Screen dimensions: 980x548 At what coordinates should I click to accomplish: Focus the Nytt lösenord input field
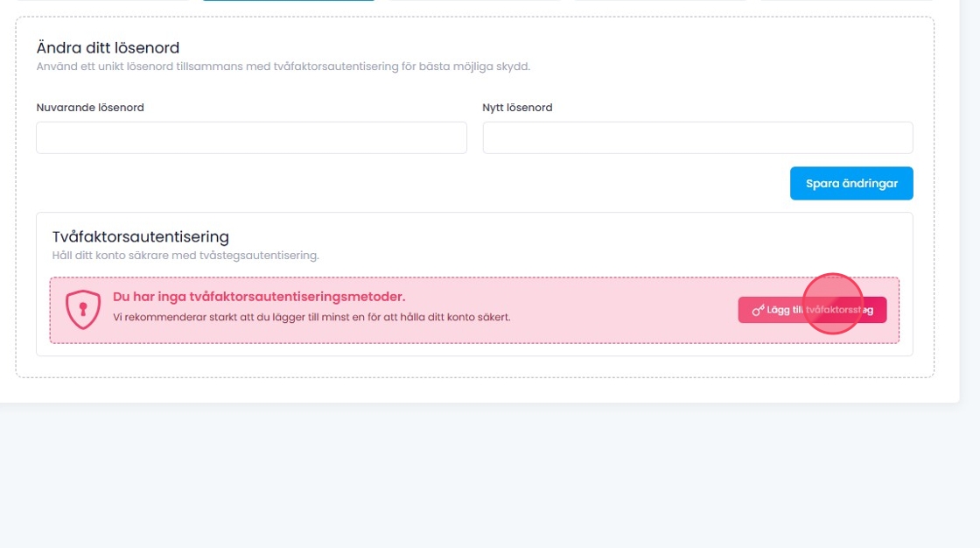click(x=697, y=137)
